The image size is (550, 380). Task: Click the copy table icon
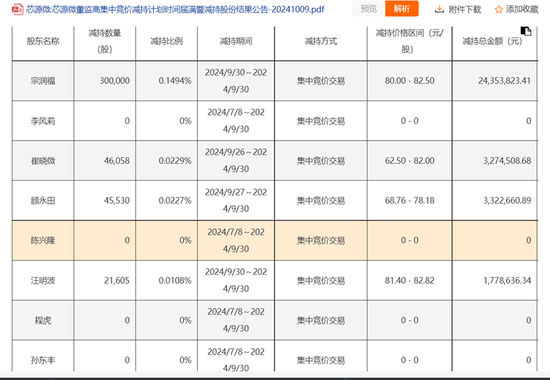tap(525, 31)
